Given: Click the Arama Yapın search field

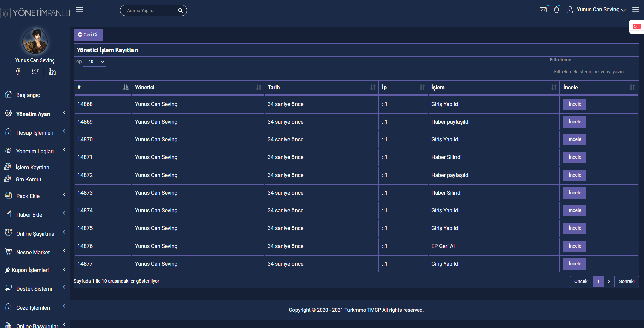Looking at the screenshot, I should [153, 11].
